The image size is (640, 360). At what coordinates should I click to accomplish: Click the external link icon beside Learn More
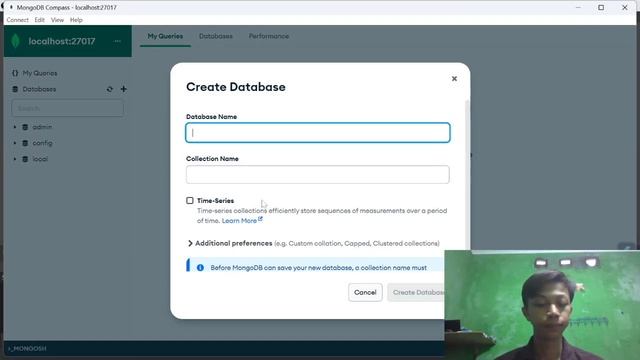260,220
